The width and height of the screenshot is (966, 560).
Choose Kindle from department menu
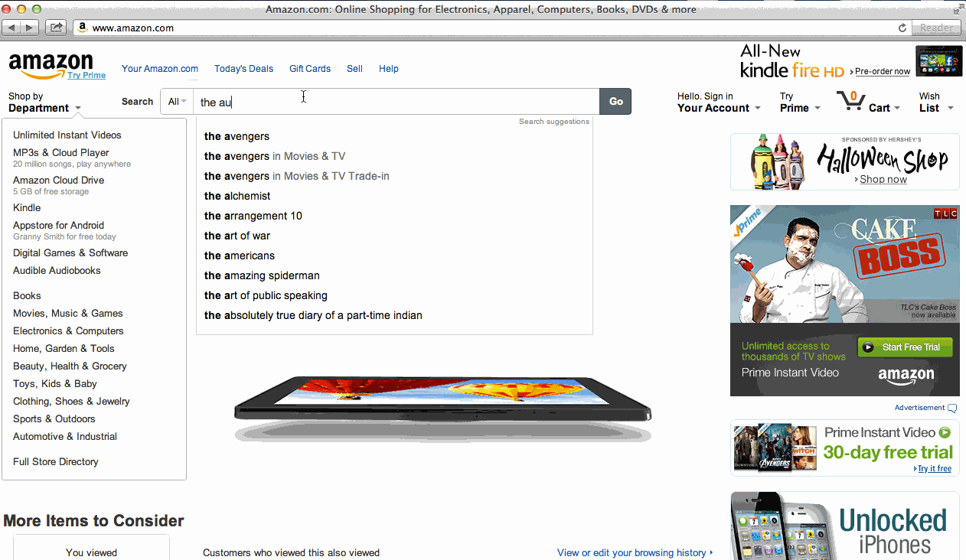[x=27, y=208]
